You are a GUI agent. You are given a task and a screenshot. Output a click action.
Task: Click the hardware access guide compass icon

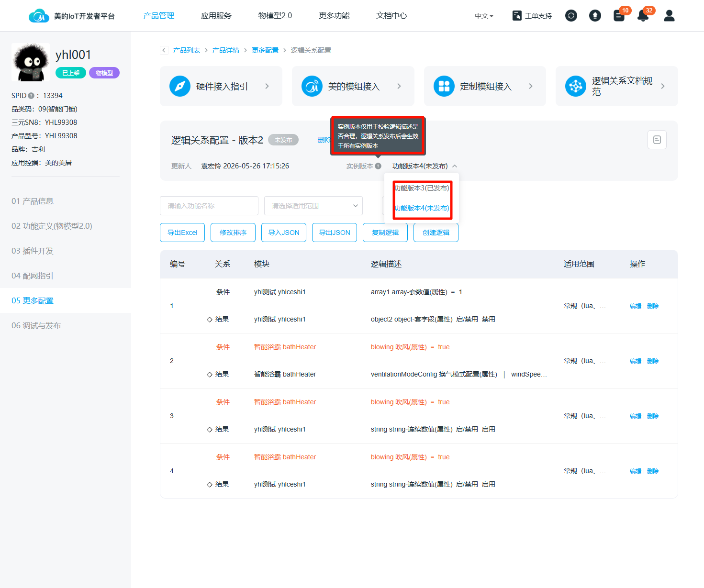tap(180, 86)
